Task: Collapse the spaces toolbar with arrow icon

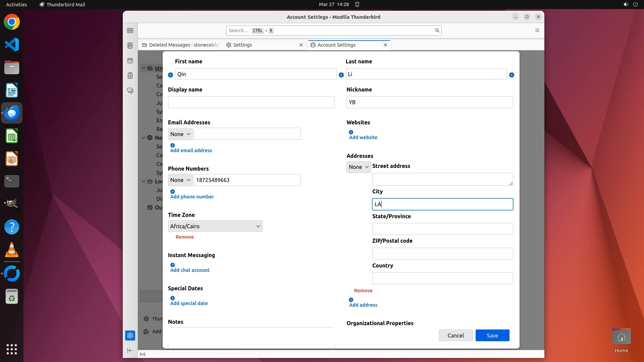Action: [130, 351]
